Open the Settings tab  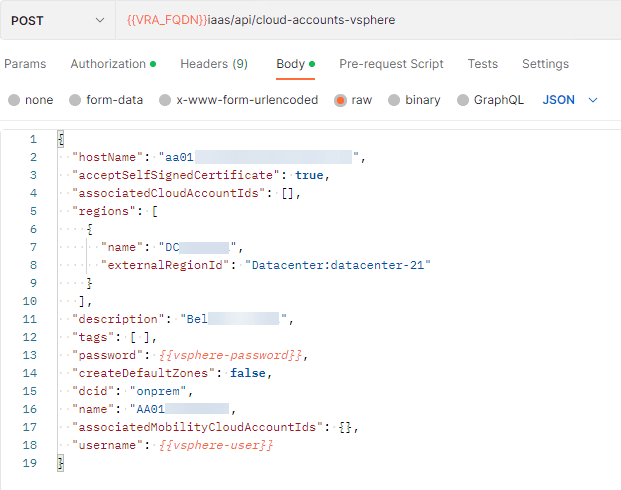point(545,64)
